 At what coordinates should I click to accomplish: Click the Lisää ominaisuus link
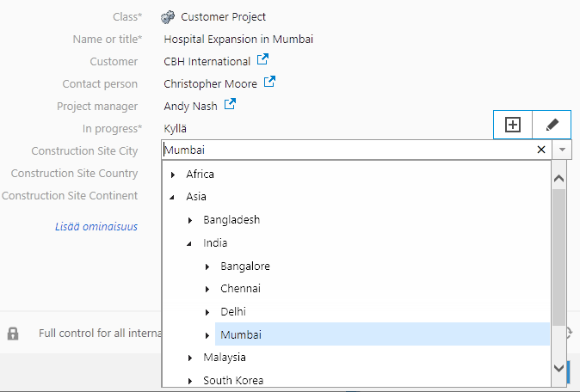pyautogui.click(x=96, y=227)
